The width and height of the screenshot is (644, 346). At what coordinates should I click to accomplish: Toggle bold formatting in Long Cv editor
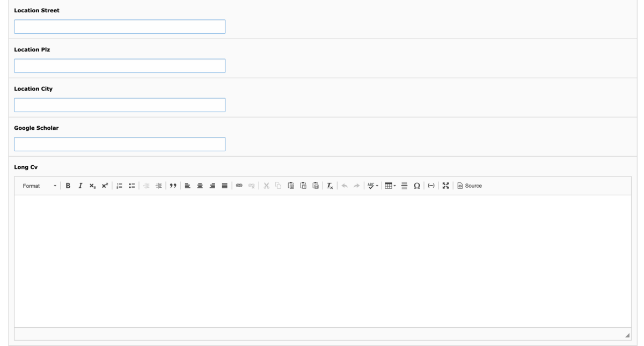click(68, 186)
